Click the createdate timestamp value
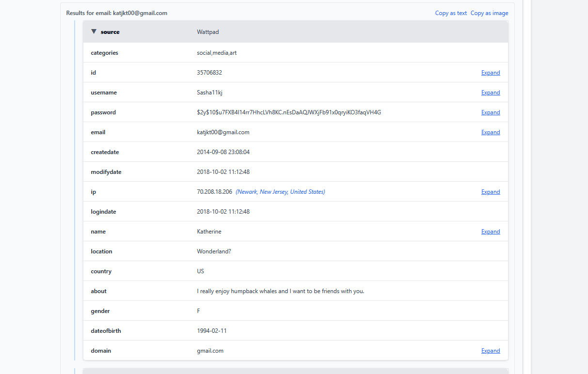 coord(223,152)
